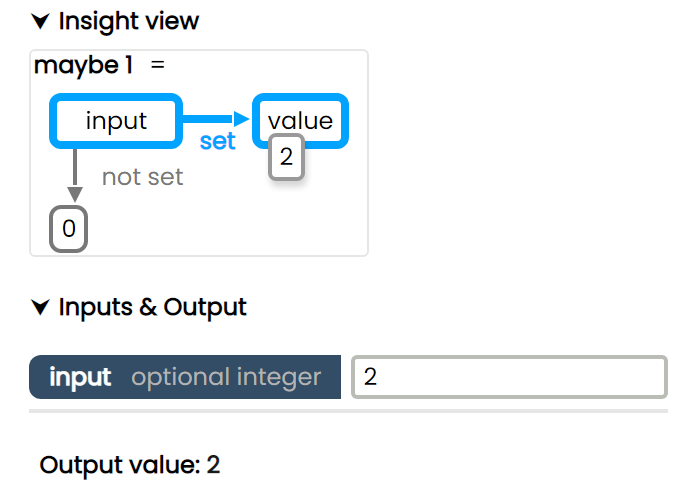Click the blue "set" branch label

[217, 142]
